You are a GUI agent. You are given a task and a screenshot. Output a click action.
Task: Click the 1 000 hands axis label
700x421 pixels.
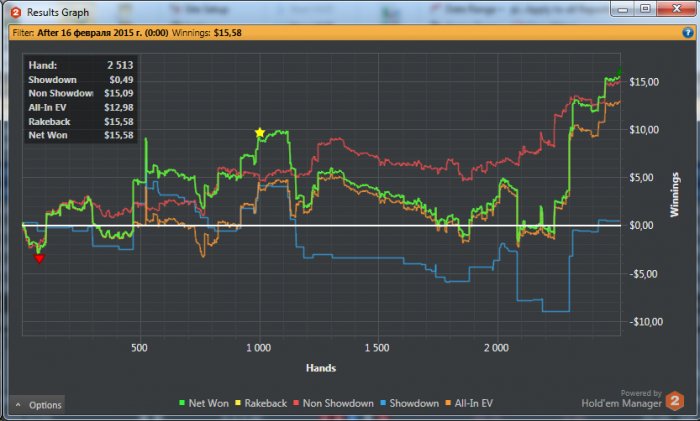point(259,348)
